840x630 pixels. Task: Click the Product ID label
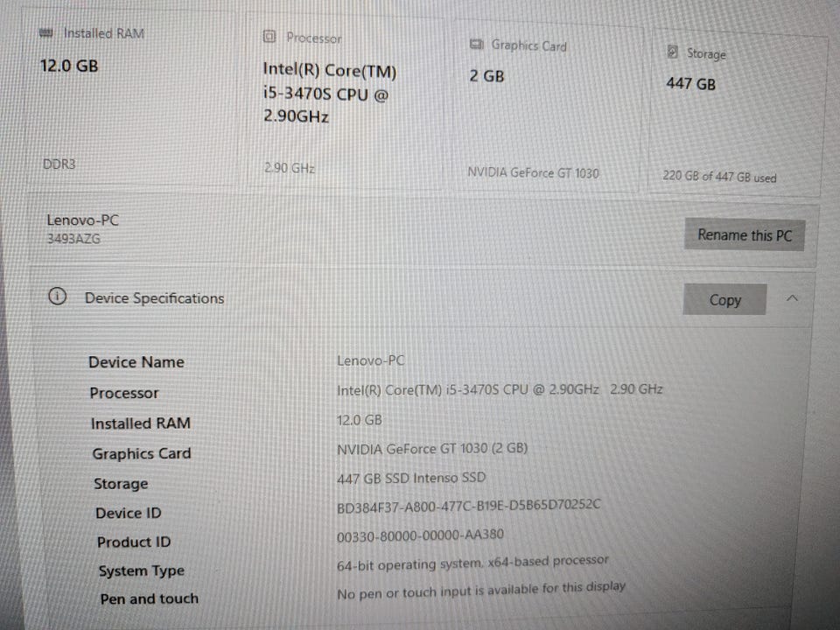coord(133,542)
